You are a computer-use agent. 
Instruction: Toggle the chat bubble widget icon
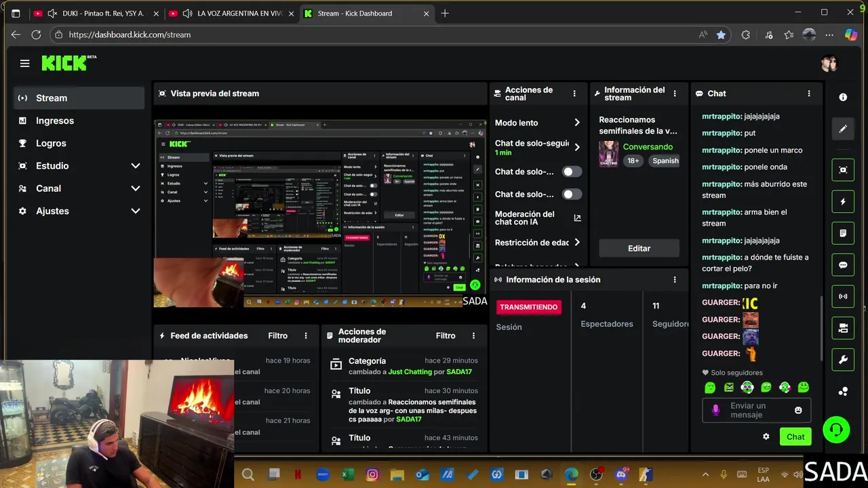coord(843,265)
